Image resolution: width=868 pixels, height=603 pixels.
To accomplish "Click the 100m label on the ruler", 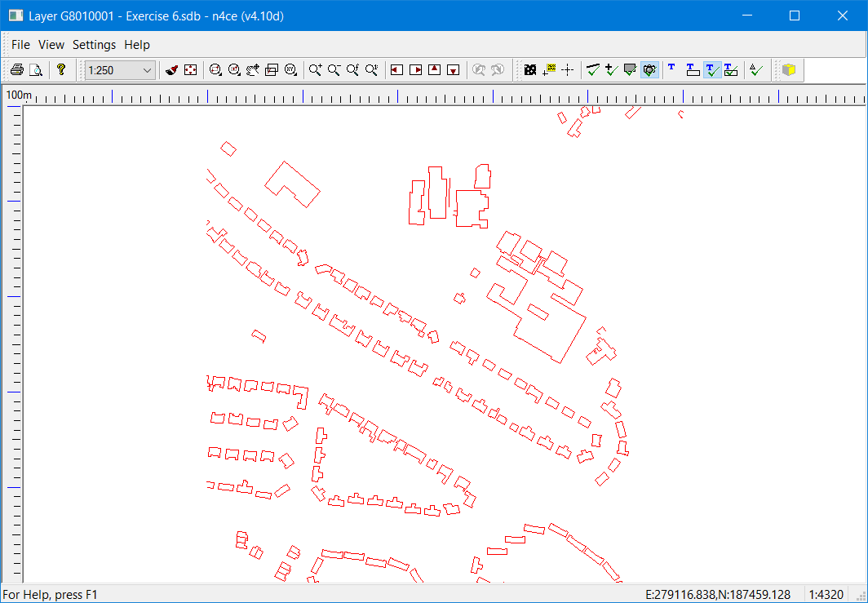I will 18,95.
